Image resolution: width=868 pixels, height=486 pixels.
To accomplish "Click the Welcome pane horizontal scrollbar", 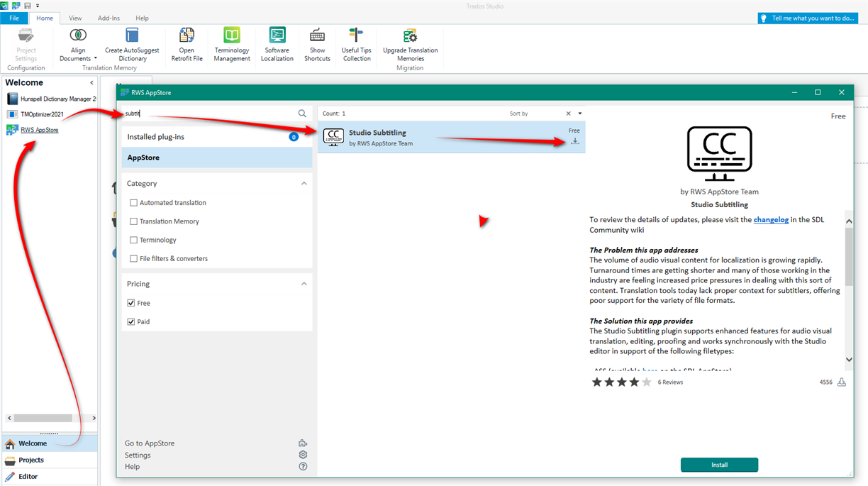I will (43, 418).
